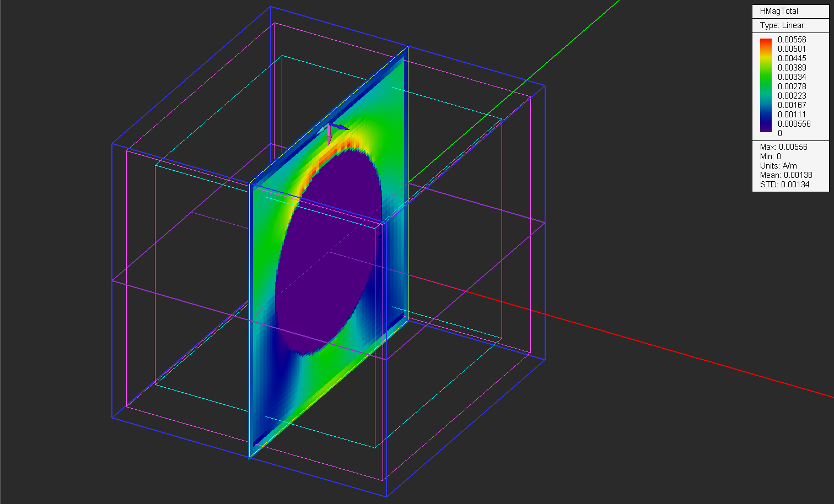The height and width of the screenshot is (504, 834).
Task: Click the 0.00556 scale value
Action: [x=792, y=40]
